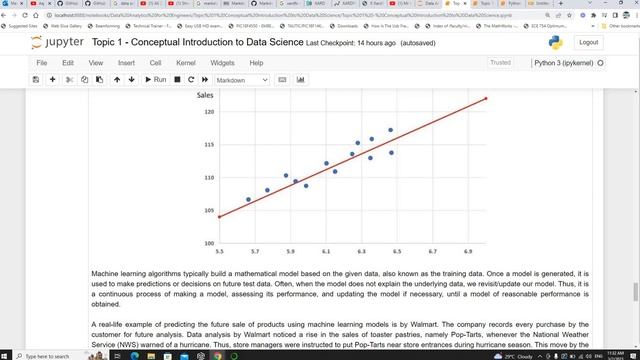Open the Insert menu
This screenshot has width=640, height=360.
coord(126,63)
